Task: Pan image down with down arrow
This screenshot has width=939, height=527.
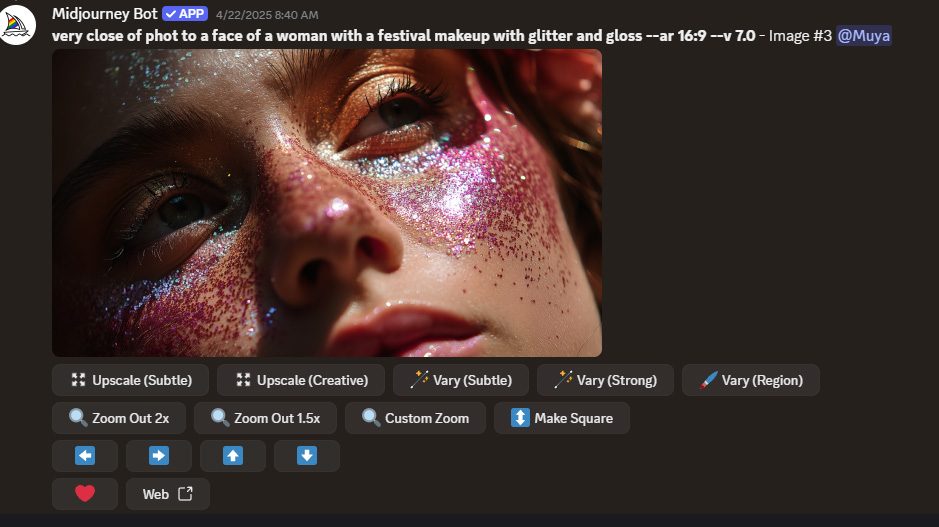Action: [x=307, y=456]
